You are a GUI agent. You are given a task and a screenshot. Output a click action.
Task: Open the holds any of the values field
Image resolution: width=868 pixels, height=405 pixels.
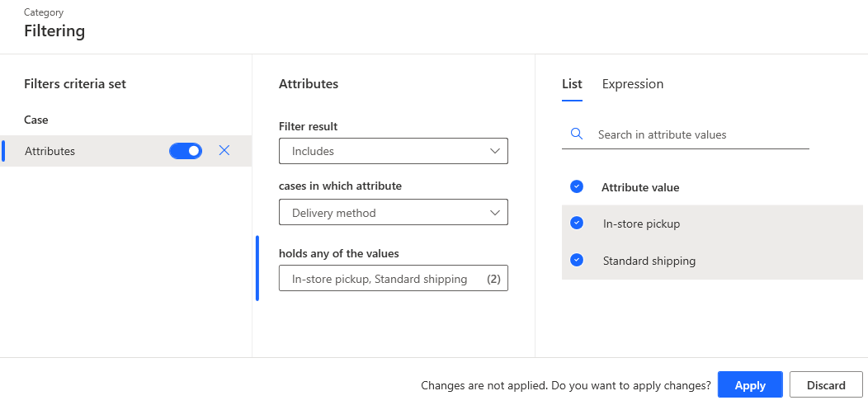(x=393, y=279)
